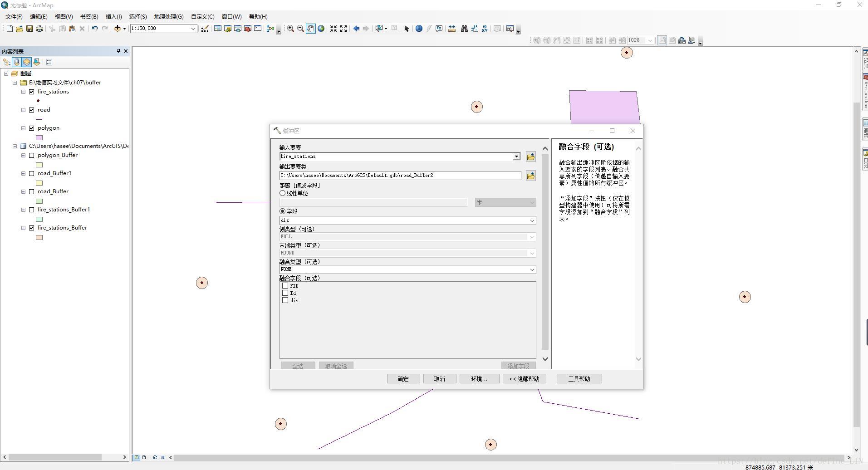Open the Find binoculars tool
868x470 pixels.
pos(464,29)
